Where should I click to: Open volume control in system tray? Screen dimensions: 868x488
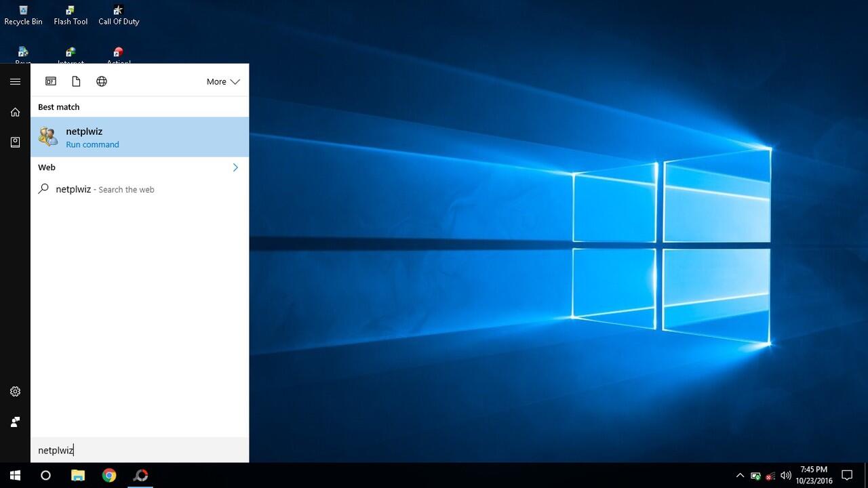tap(786, 475)
